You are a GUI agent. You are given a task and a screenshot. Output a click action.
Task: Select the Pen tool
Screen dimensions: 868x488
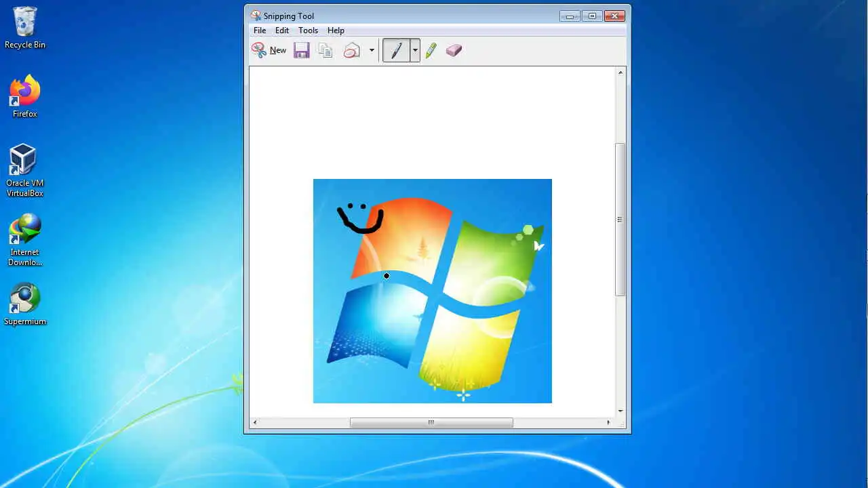[396, 50]
